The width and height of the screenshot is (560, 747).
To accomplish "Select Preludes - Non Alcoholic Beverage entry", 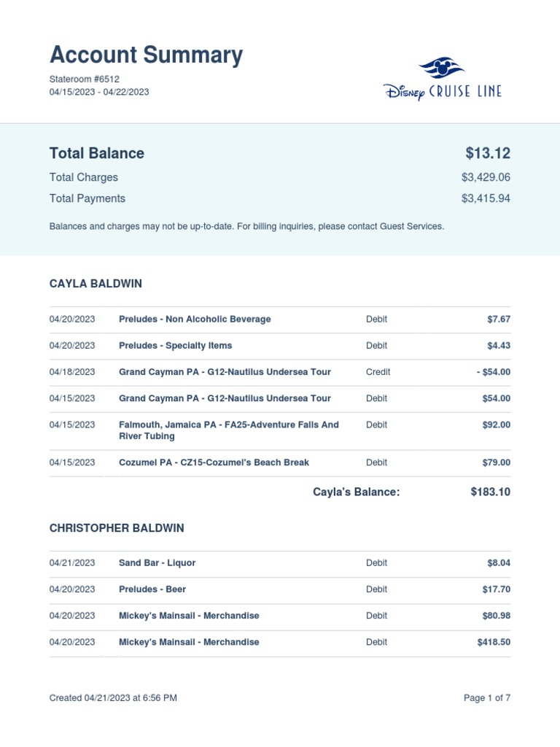I will (x=195, y=320).
